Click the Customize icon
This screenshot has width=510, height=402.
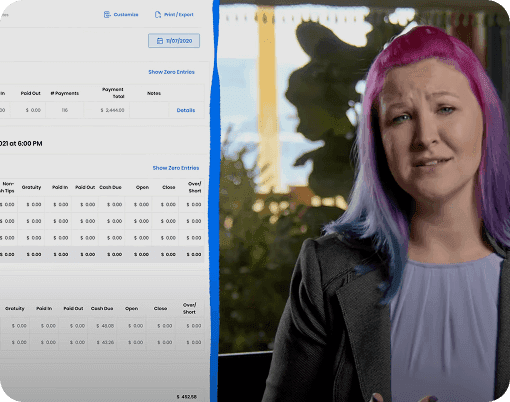pos(107,15)
